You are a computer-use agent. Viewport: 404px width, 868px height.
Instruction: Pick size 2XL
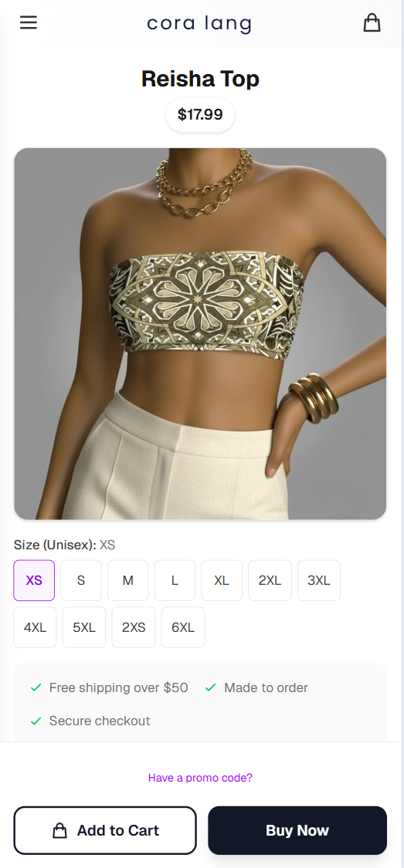[270, 580]
